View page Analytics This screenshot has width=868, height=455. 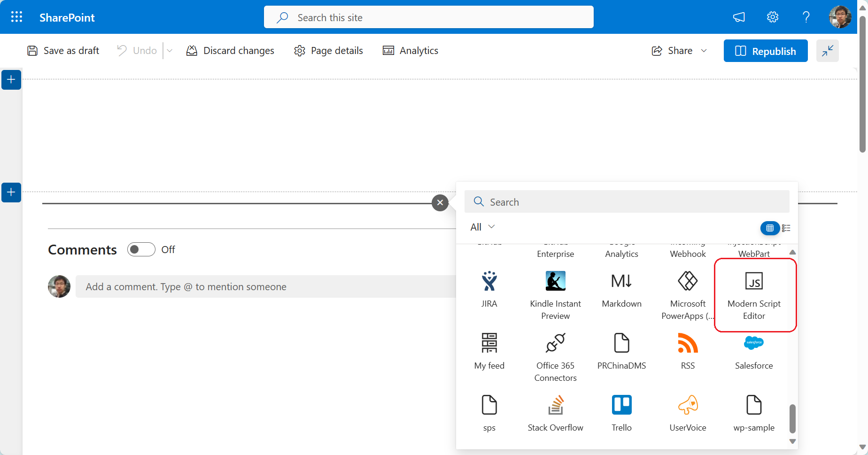point(410,50)
